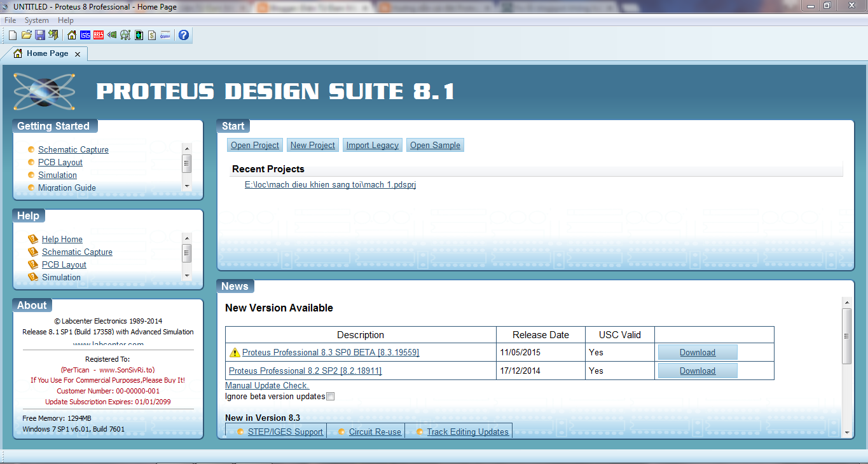This screenshot has height=464, width=868.
Task: Open the Help menu
Action: tap(65, 20)
